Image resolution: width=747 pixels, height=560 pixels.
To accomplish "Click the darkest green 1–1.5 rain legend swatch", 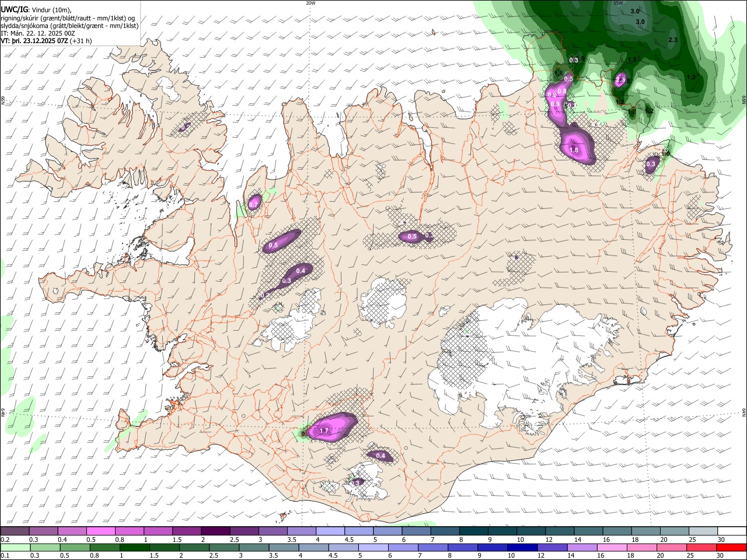I will point(134,547).
